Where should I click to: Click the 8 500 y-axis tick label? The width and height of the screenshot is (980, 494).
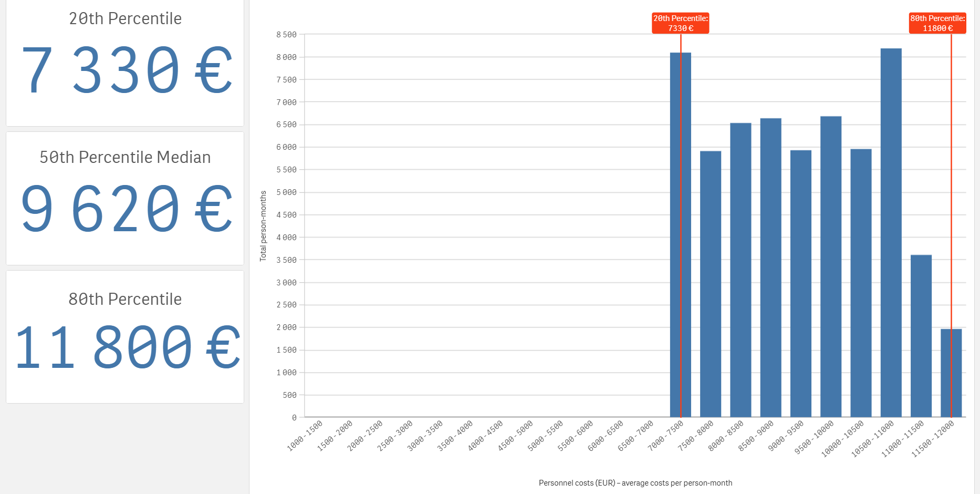click(286, 35)
